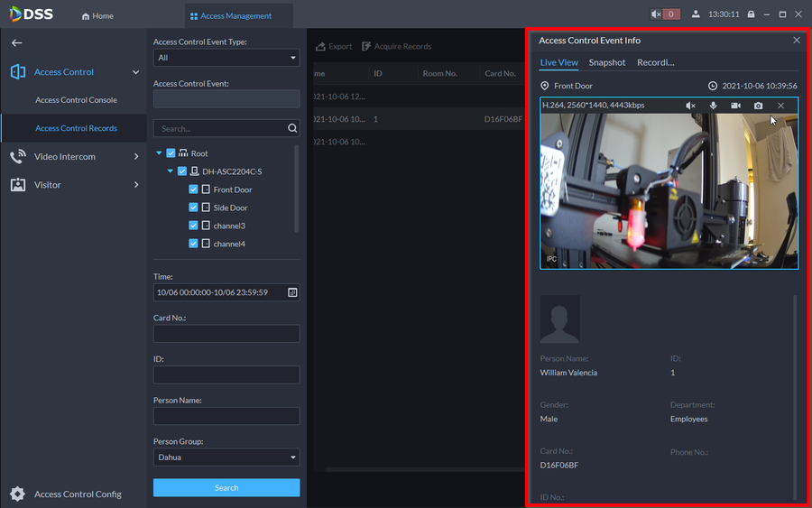Open the Person Group dropdown

[x=226, y=457]
